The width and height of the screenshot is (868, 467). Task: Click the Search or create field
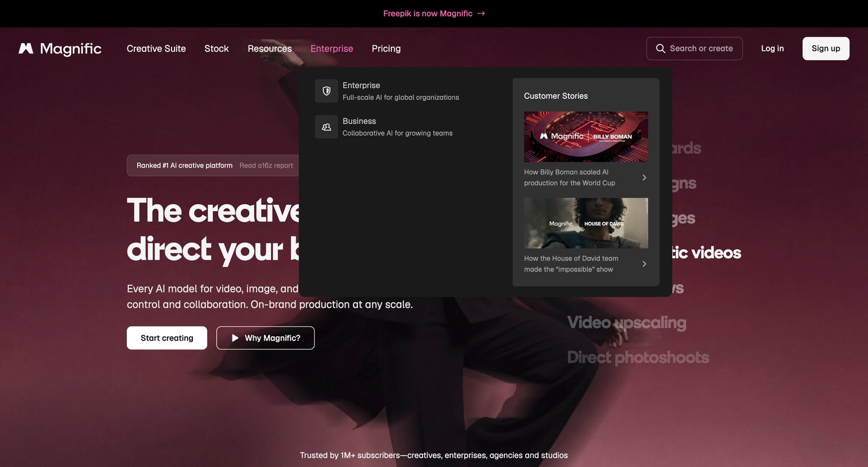coord(695,49)
